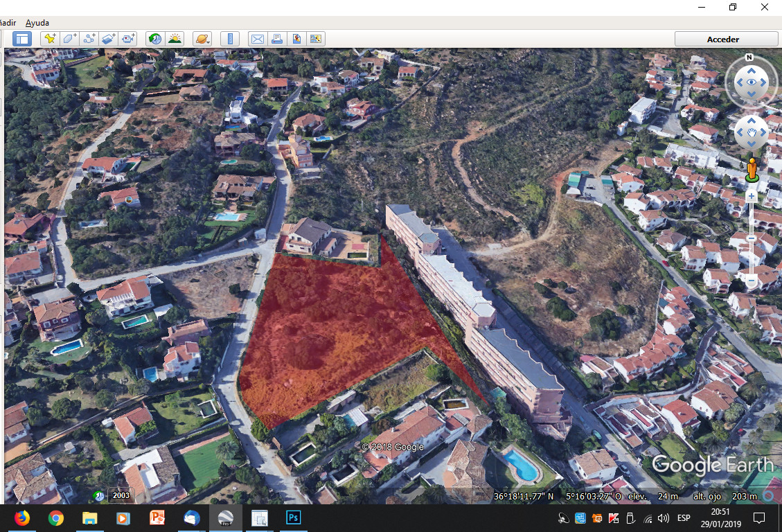Click the latitude 36°18'11.77" N readout
Viewport: 782px width, 532px height.
click(524, 496)
